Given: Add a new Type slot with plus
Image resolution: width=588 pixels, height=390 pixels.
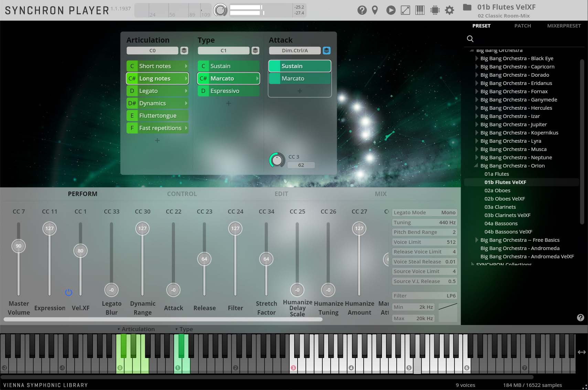Looking at the screenshot, I should [x=228, y=103].
